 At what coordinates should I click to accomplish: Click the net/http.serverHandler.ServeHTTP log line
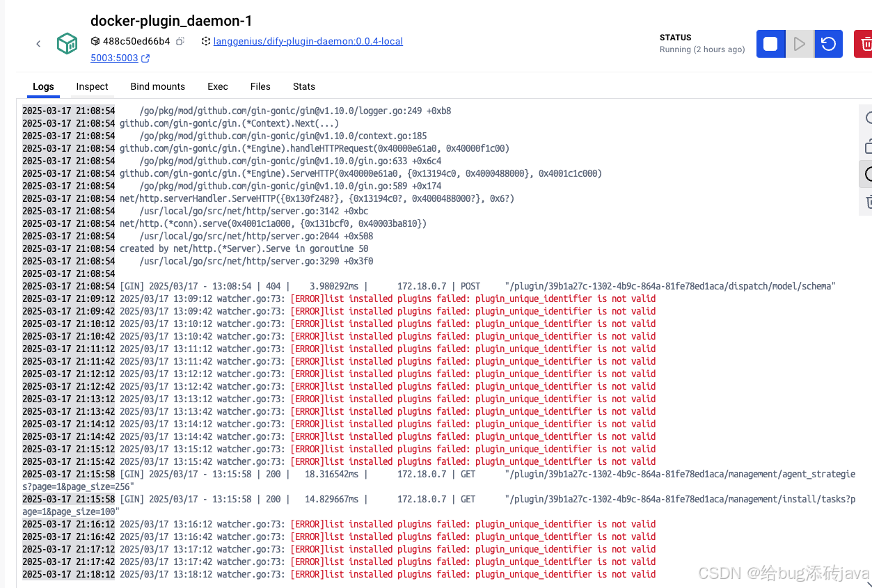point(269,198)
